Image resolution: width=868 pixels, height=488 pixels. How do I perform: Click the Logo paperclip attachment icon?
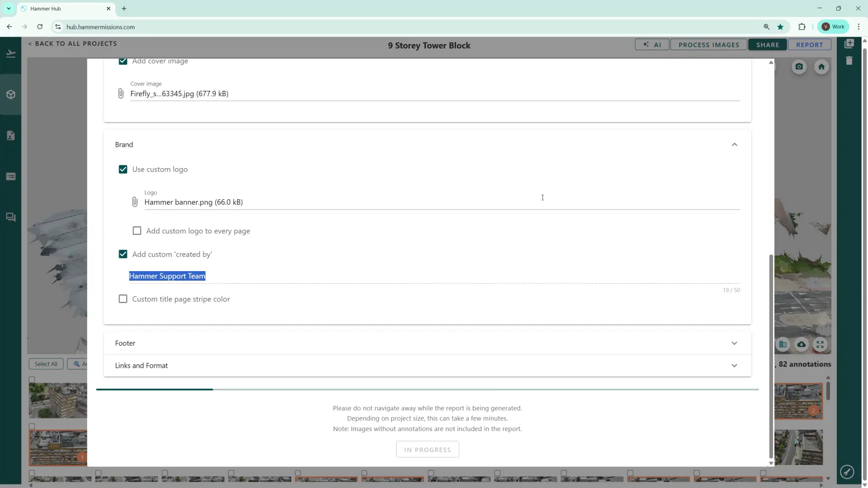click(x=135, y=202)
